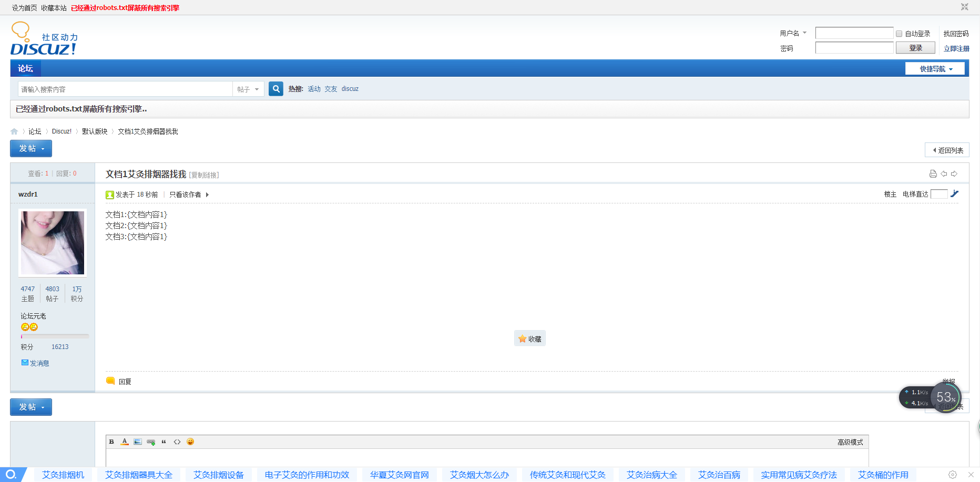The width and height of the screenshot is (980, 482).
Task: Click the blue search magnifier button
Action: coord(276,89)
